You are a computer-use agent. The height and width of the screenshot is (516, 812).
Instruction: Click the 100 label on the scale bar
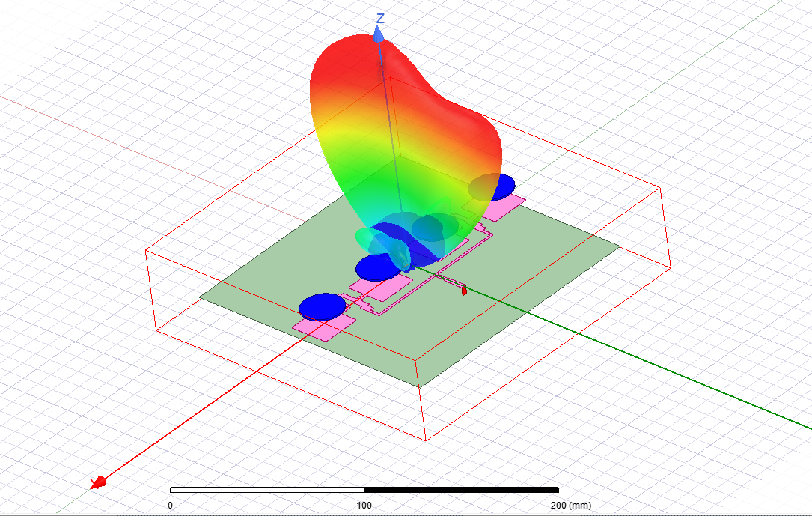coord(364,506)
